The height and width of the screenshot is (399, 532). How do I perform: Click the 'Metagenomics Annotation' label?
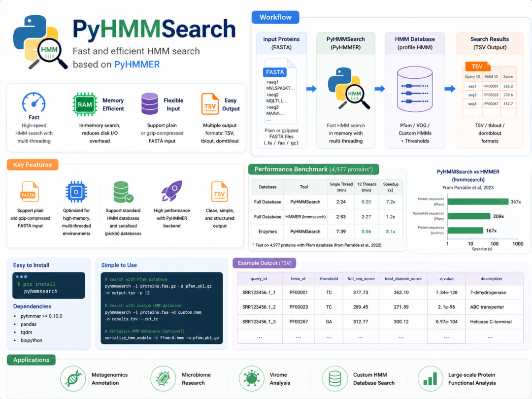(109, 379)
